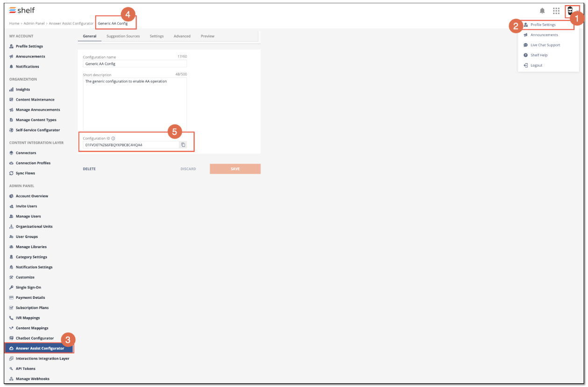
Task: Open Manage Libraries in the sidebar
Action: pos(31,247)
